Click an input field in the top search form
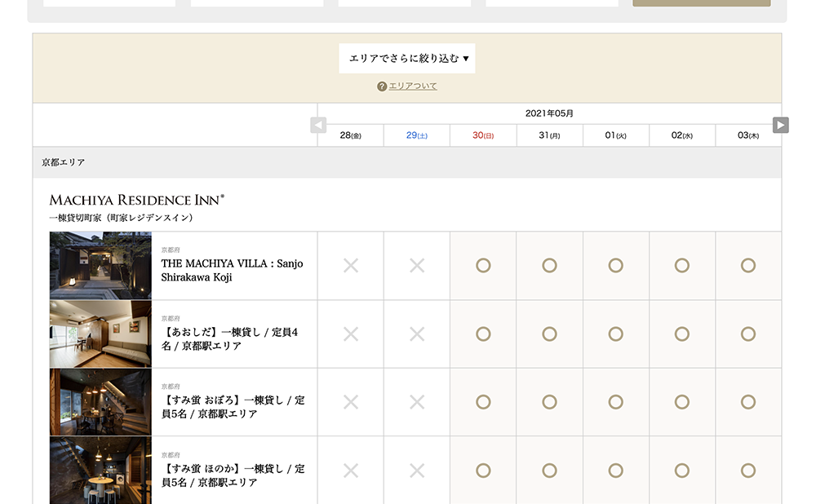 (110, 2)
